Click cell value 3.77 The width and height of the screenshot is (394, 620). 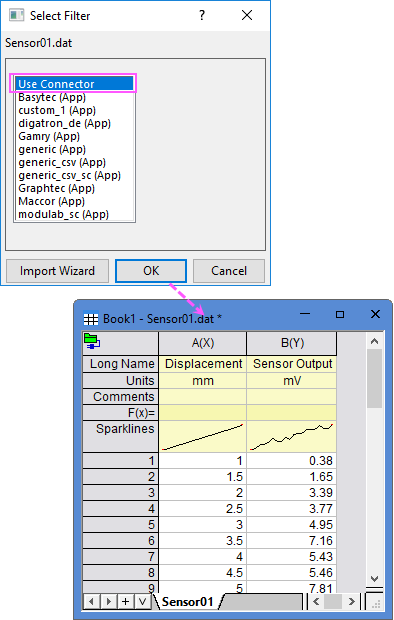coord(292,508)
